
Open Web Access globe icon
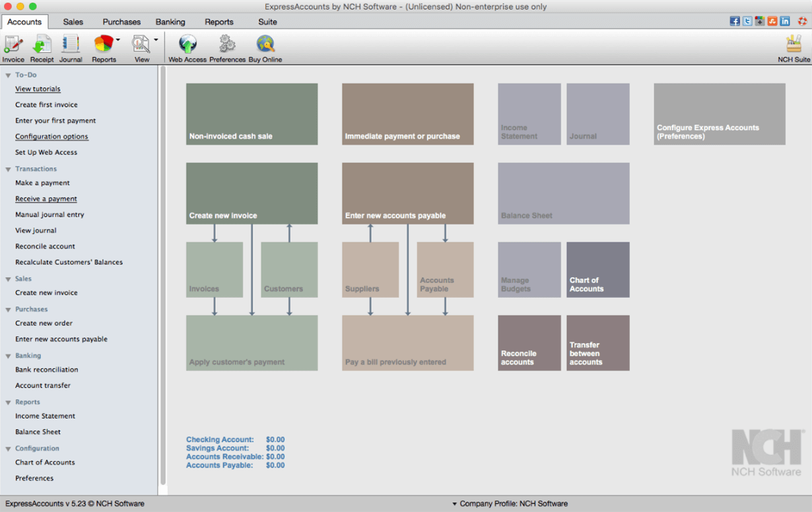click(187, 45)
